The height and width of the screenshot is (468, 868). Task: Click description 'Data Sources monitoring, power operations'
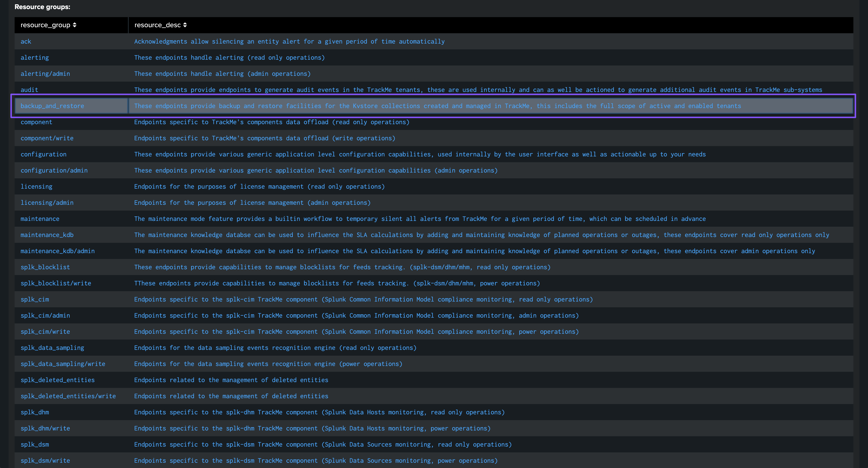316,461
